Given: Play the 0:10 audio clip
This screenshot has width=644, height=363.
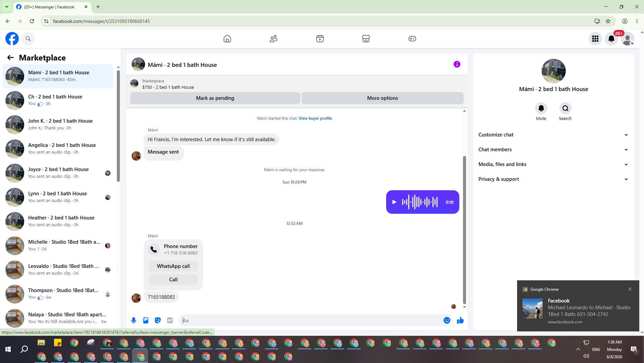Looking at the screenshot, I should point(395,202).
